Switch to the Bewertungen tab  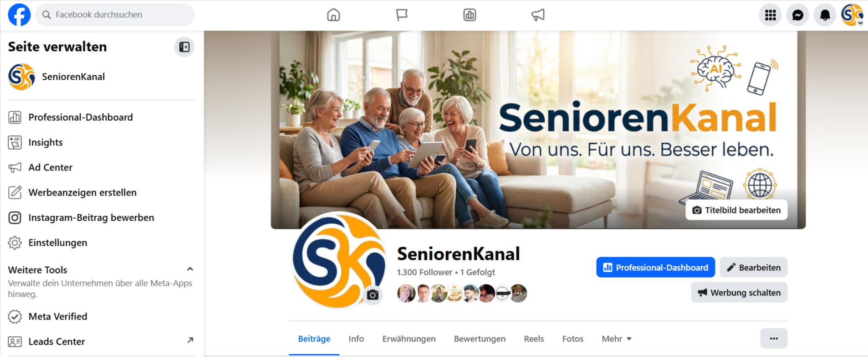480,339
